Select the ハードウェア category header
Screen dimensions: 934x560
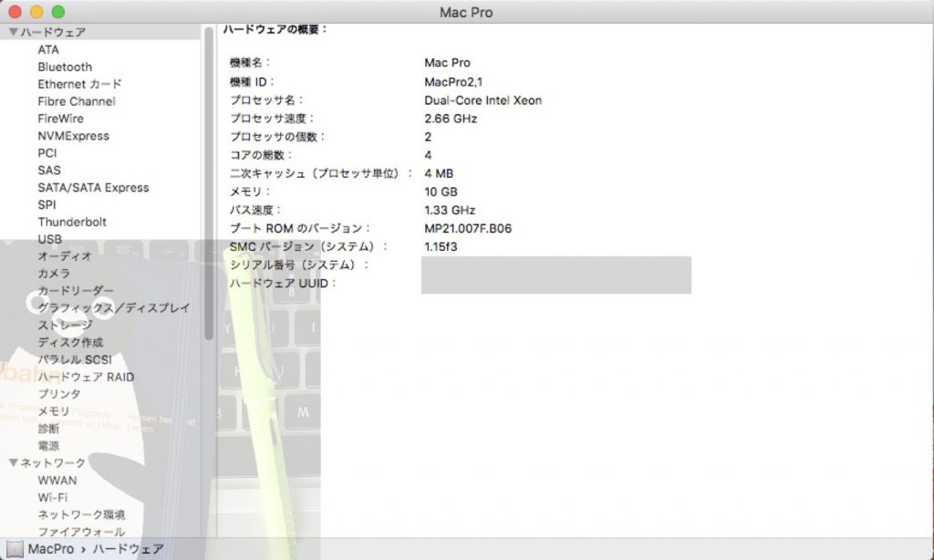tap(53, 32)
